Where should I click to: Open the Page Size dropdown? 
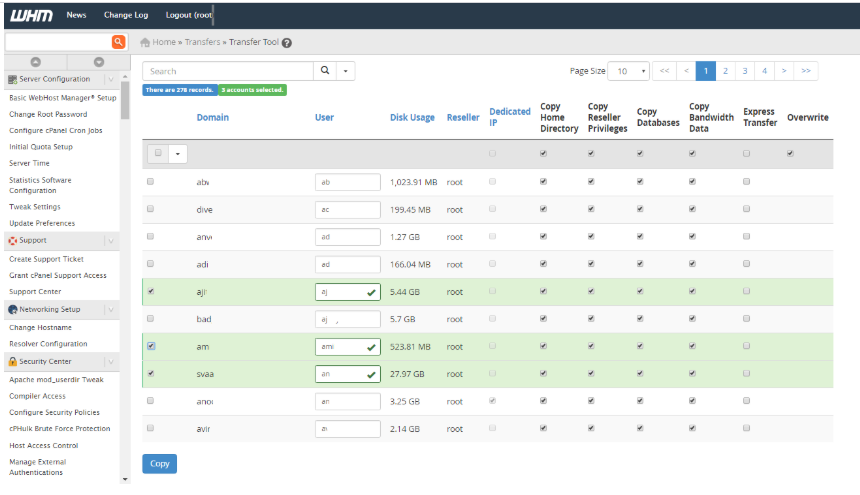pos(629,71)
